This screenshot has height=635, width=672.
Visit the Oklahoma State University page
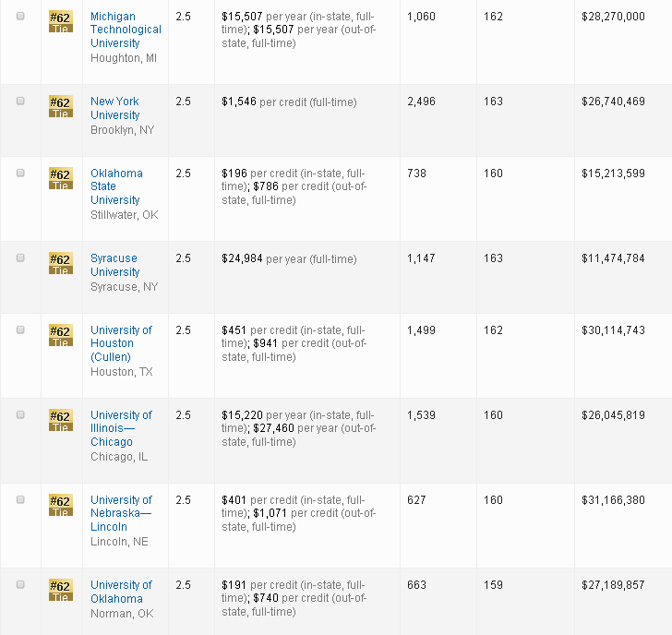(116, 186)
